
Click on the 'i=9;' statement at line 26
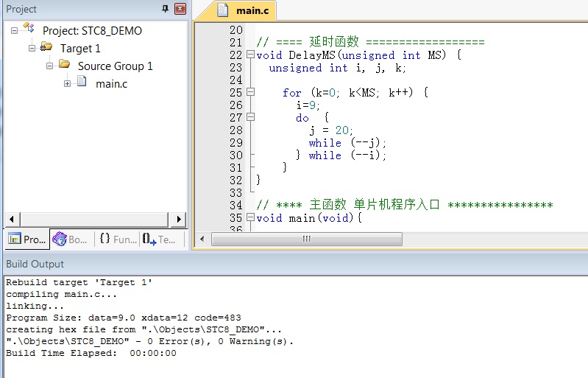[x=308, y=105]
